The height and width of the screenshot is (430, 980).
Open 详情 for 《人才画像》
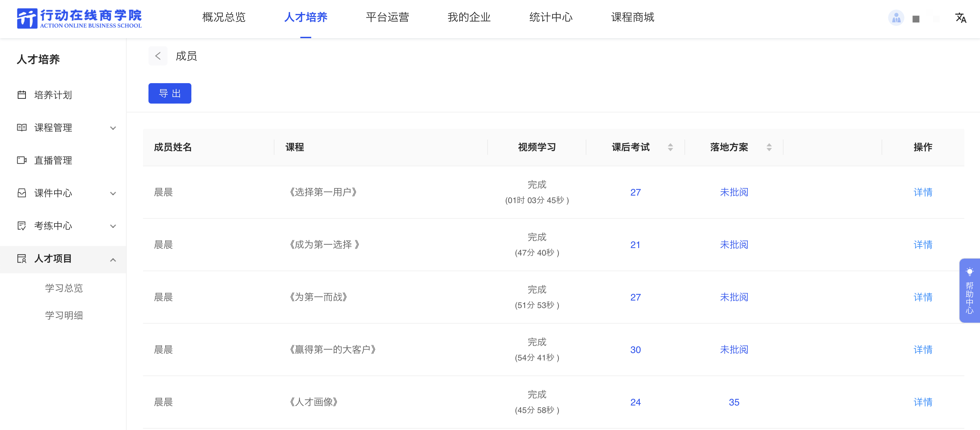pyautogui.click(x=923, y=402)
